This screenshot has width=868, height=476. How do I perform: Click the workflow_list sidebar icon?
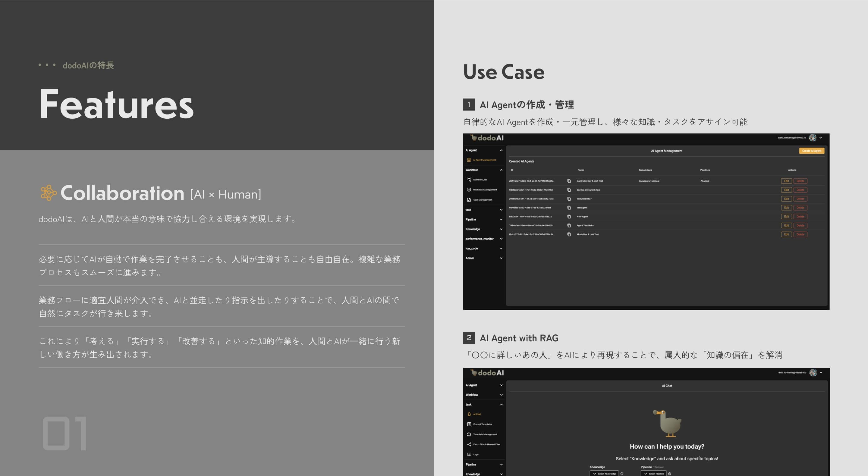click(x=469, y=180)
